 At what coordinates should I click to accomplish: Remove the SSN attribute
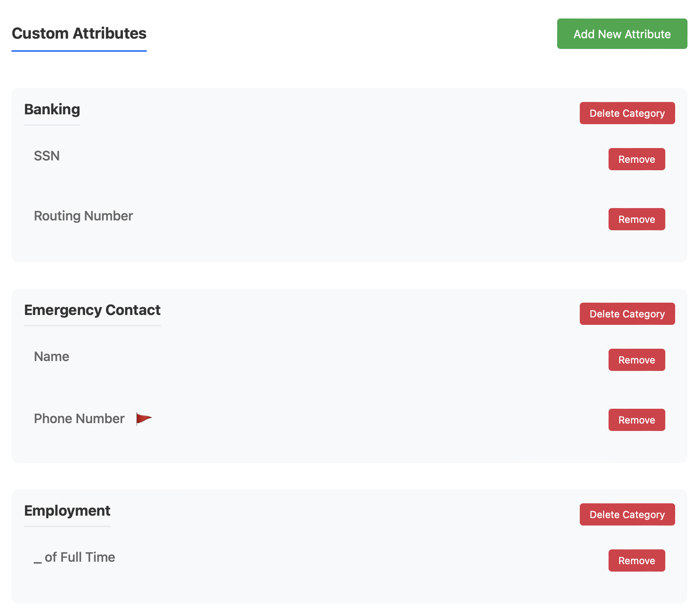(x=637, y=159)
